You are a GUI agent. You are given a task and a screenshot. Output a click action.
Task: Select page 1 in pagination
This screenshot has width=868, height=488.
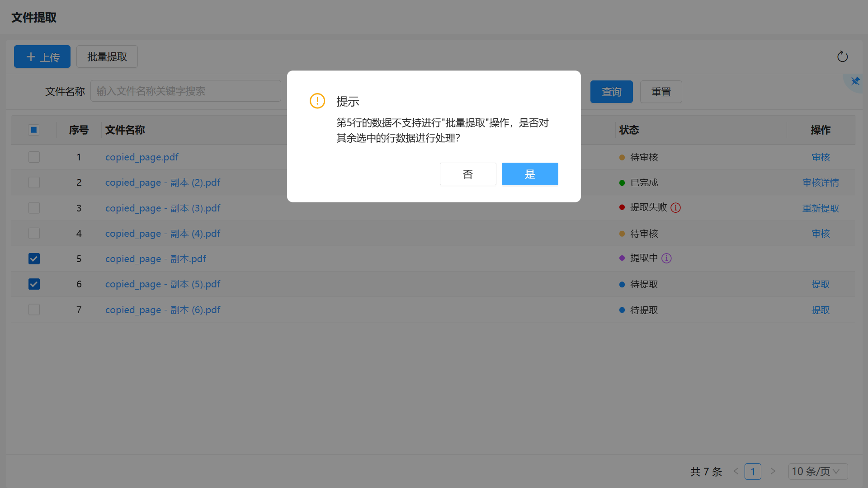click(753, 471)
